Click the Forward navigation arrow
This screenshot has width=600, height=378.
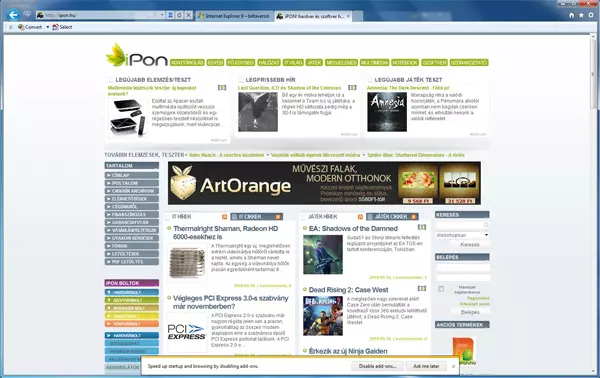pyautogui.click(x=27, y=15)
